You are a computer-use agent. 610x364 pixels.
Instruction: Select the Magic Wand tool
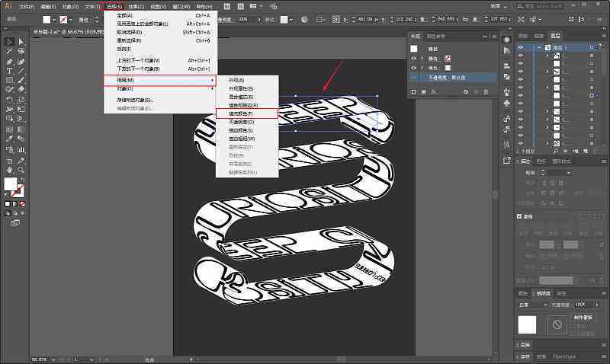(x=10, y=51)
